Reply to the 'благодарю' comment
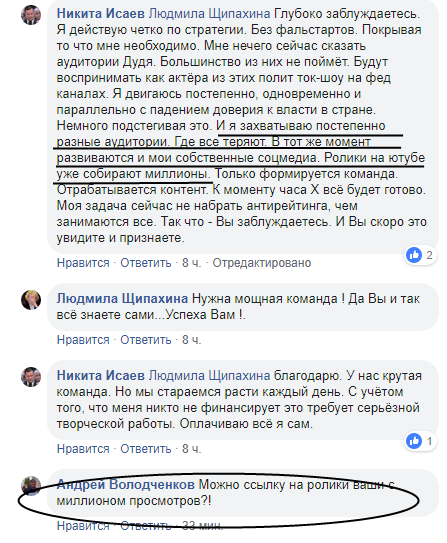447x543 pixels. (146, 449)
